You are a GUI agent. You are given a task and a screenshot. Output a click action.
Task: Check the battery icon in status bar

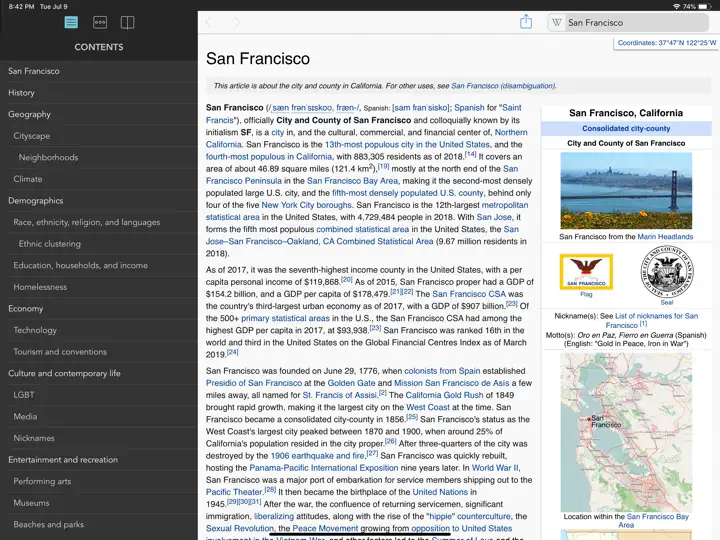point(705,6)
